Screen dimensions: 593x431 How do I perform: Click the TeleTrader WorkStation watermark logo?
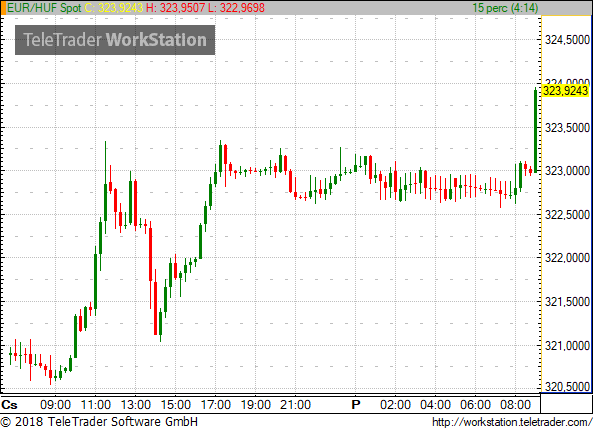[x=115, y=40]
